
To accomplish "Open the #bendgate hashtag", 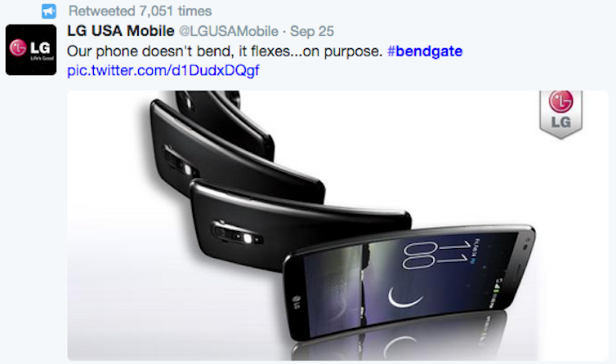I will [x=425, y=51].
